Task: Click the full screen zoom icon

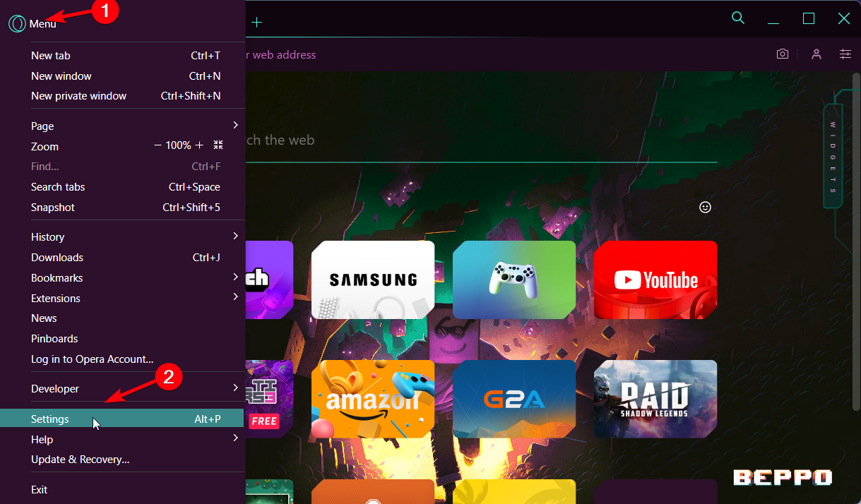Action: click(x=218, y=145)
